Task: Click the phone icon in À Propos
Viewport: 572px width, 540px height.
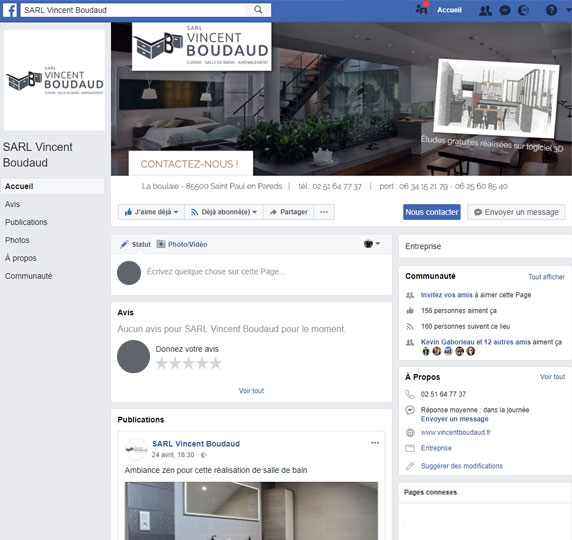Action: point(410,394)
